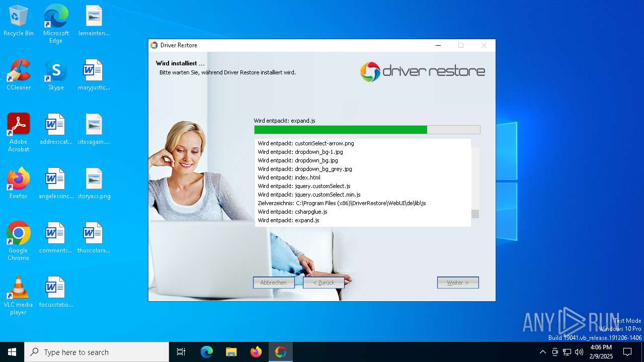Open Edge from the taskbar

pos(207,352)
